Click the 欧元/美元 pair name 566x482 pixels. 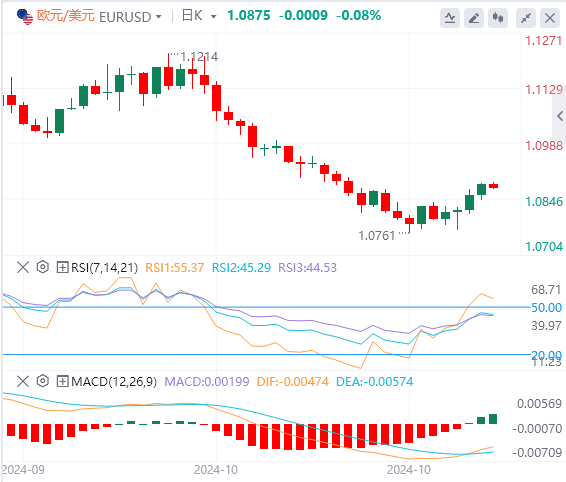[66, 16]
